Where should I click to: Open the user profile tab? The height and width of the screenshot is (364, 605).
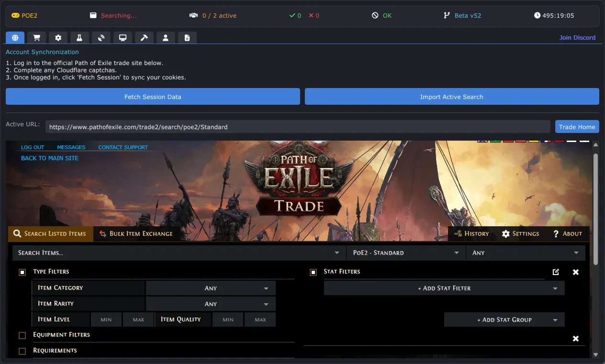pos(166,37)
